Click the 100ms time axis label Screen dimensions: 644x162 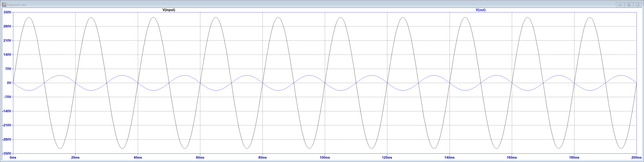pyautogui.click(x=325, y=157)
